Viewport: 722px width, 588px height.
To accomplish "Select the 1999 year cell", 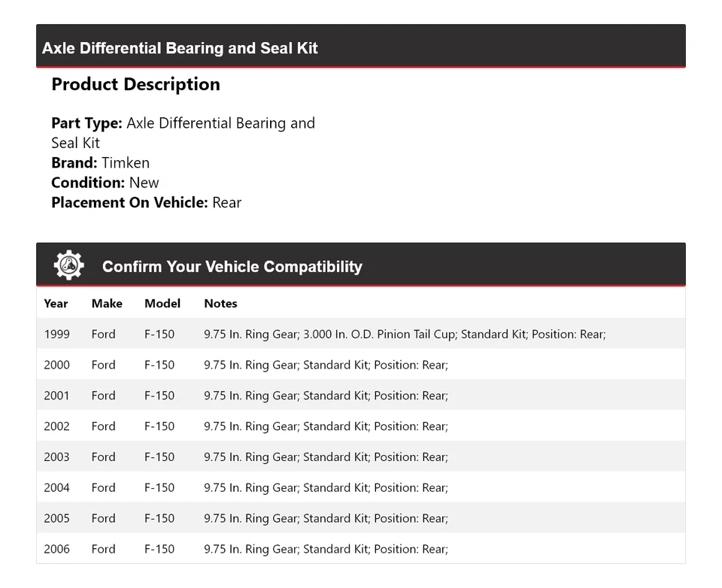I will [56, 334].
